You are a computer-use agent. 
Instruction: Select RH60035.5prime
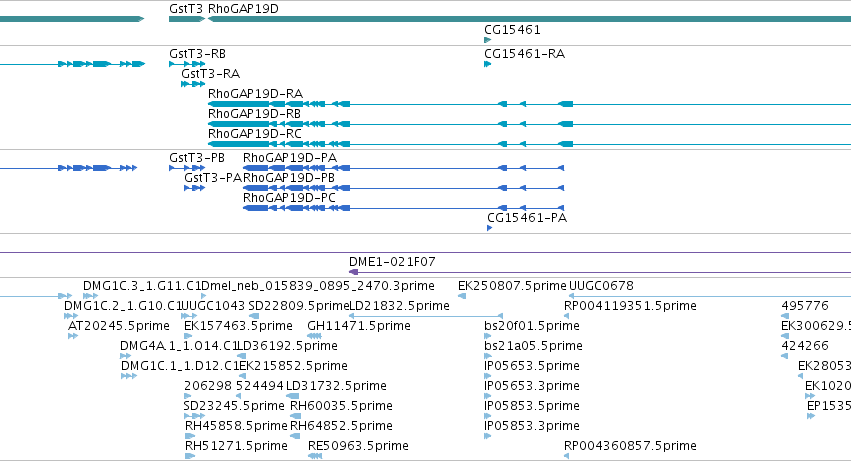(x=341, y=407)
